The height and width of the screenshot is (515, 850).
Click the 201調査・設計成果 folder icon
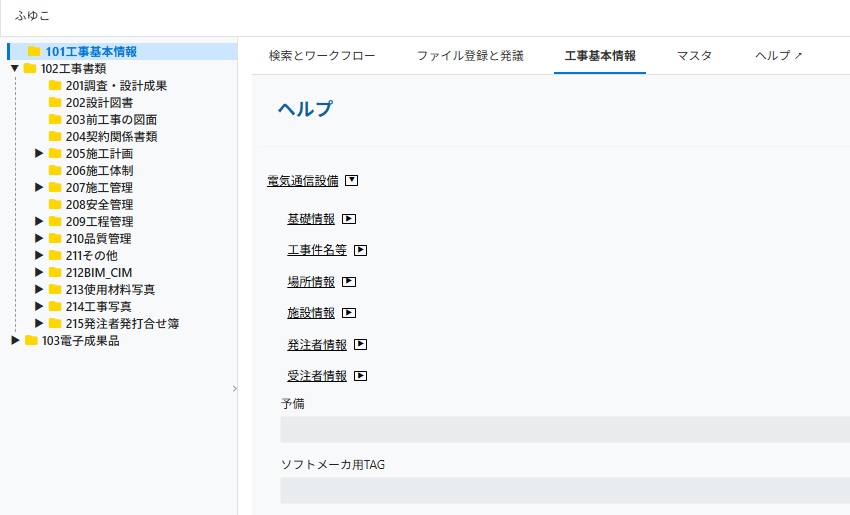[x=56, y=86]
